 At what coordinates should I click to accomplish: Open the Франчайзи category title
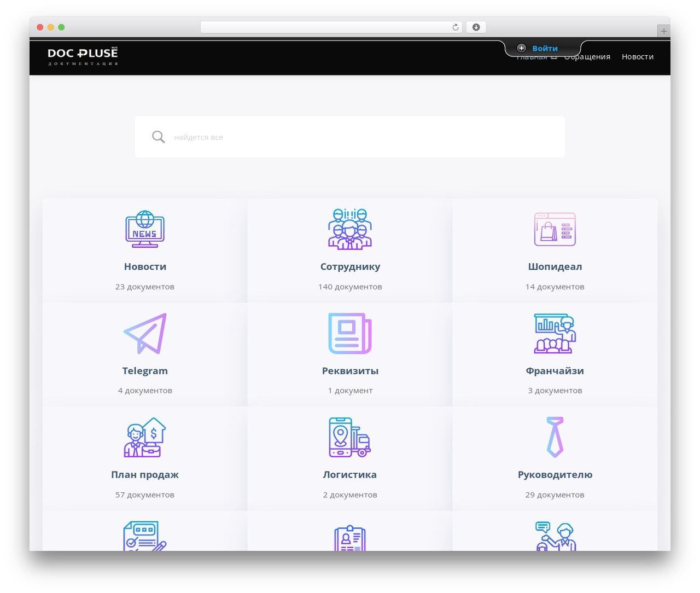click(555, 371)
